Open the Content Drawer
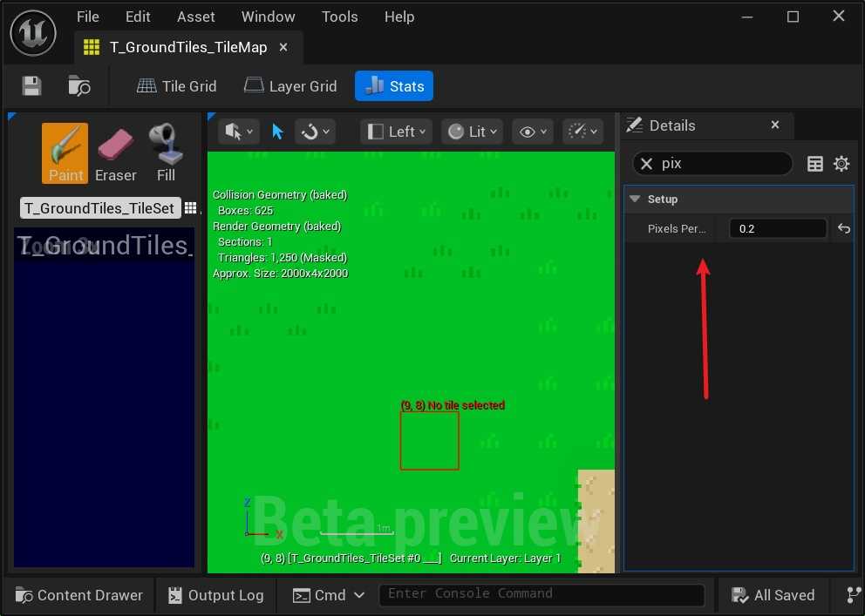This screenshot has height=616, width=865. click(x=79, y=595)
